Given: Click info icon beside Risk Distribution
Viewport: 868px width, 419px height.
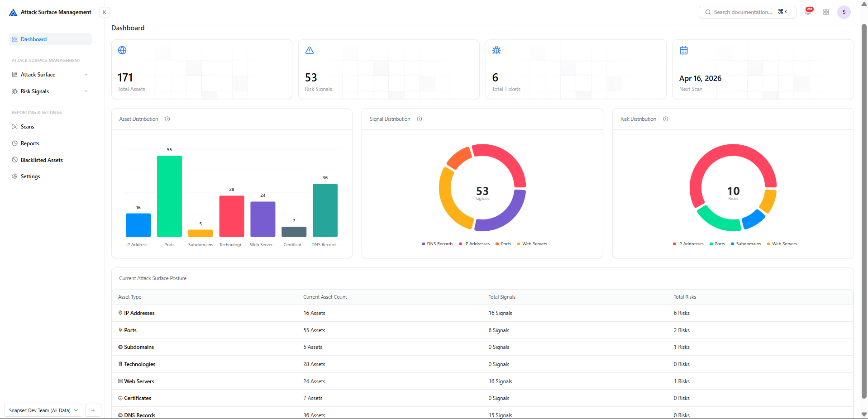Looking at the screenshot, I should point(666,119).
